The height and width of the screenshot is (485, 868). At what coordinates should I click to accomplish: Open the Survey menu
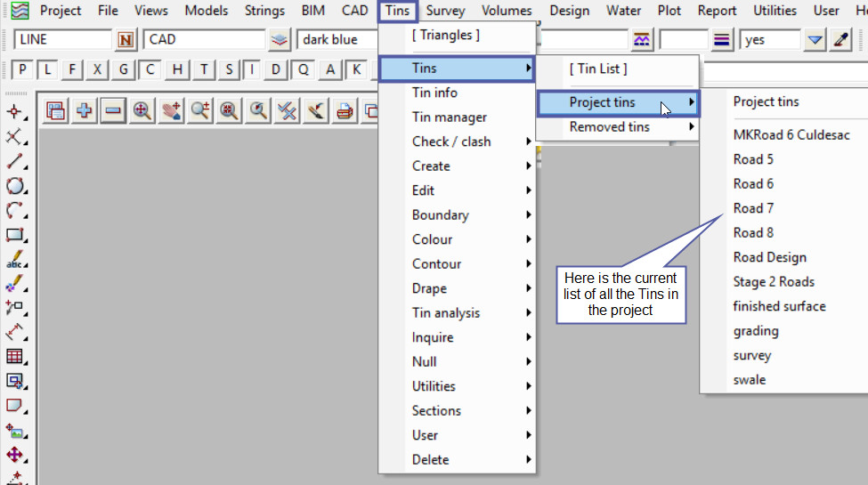point(444,11)
